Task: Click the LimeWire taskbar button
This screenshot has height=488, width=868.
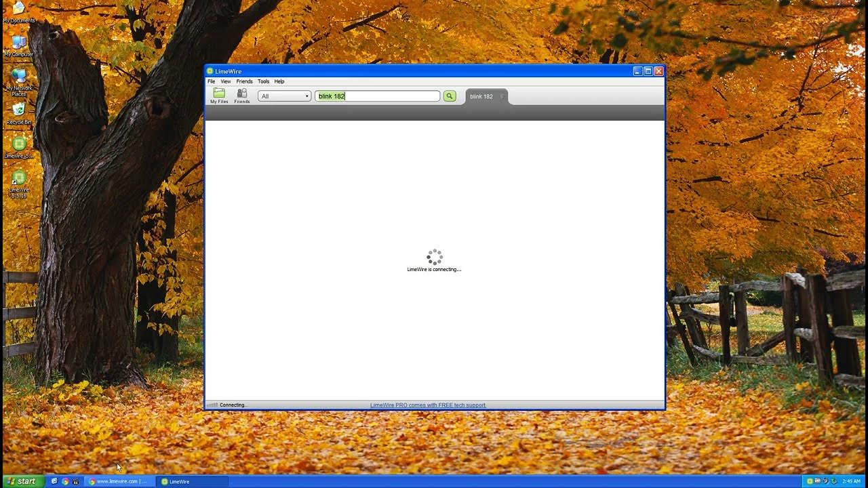Action: (193, 481)
